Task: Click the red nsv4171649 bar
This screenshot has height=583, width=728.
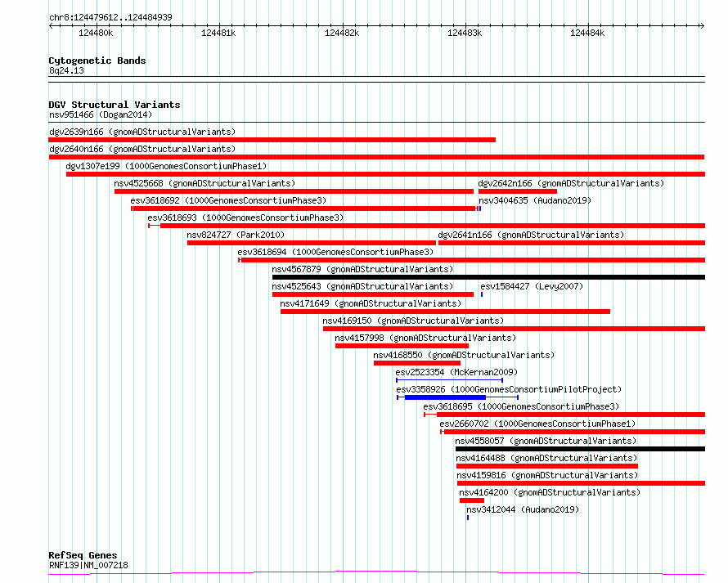Action: (445, 312)
